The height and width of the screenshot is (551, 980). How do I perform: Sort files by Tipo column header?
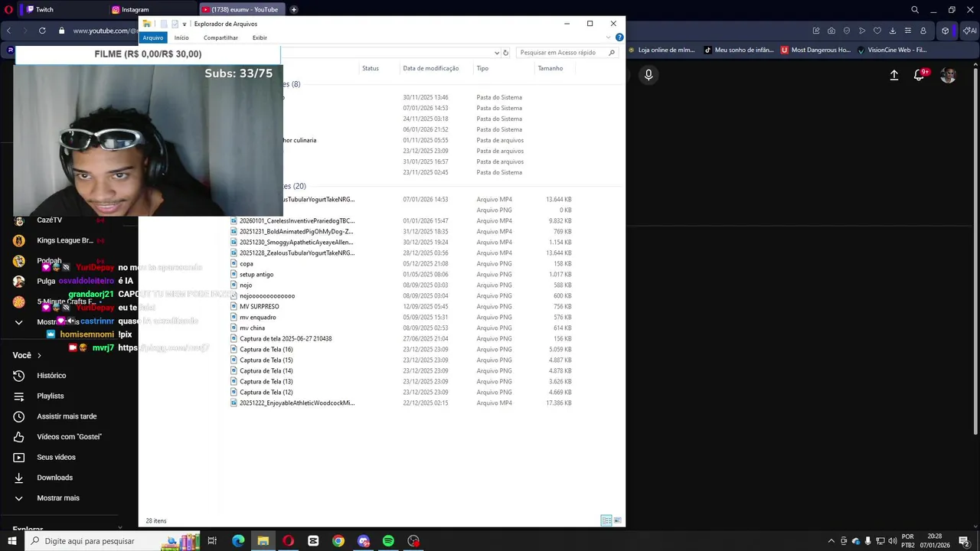tap(482, 68)
